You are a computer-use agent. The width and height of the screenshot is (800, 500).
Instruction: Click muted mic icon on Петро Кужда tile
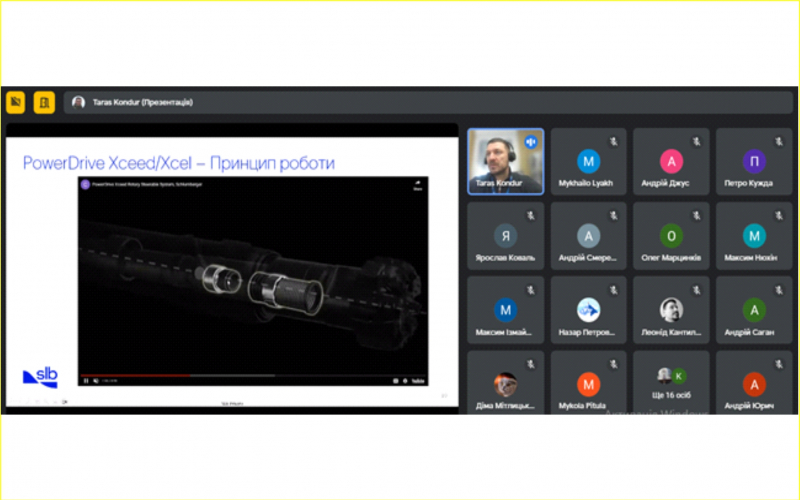click(779, 142)
